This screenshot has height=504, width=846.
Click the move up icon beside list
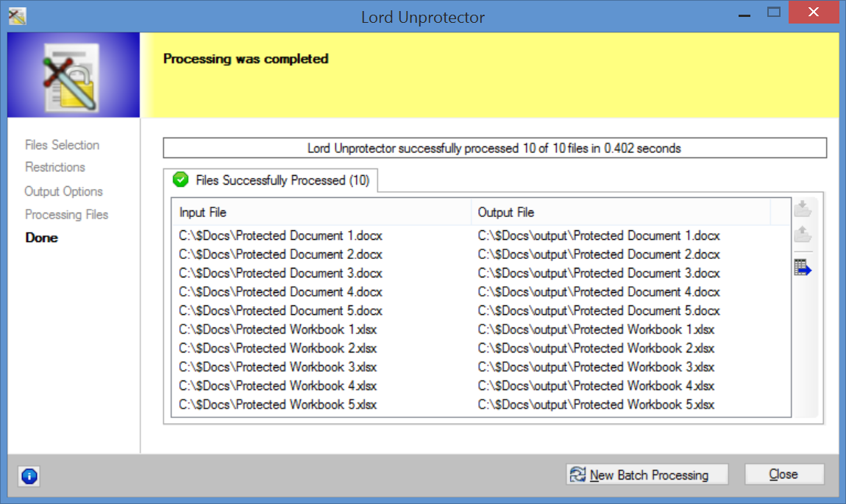(803, 234)
